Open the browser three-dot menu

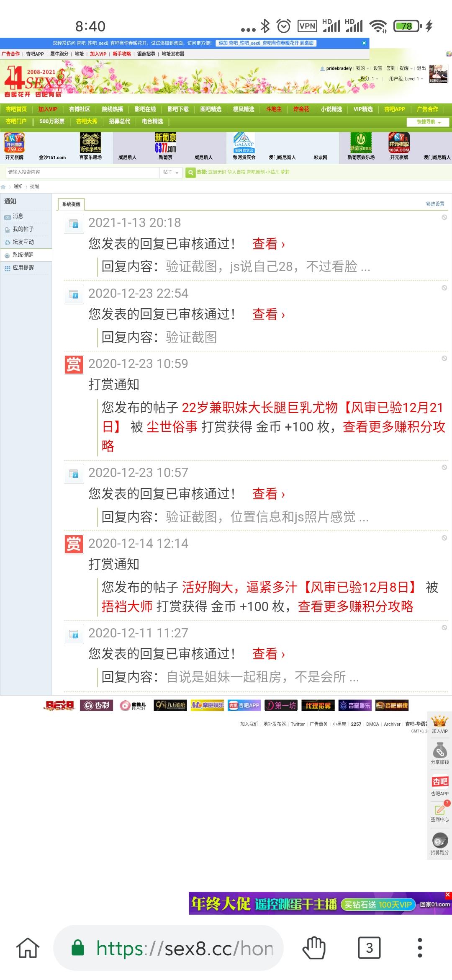click(420, 948)
